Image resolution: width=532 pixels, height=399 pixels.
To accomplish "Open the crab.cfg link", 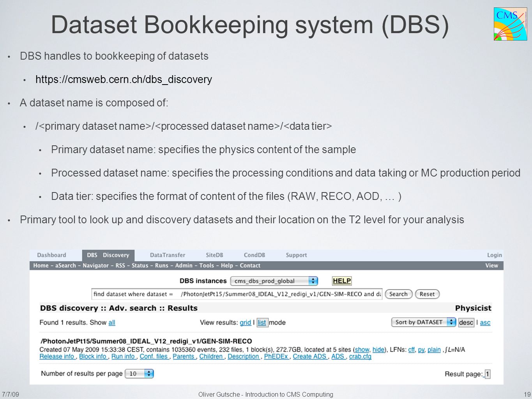I will point(360,357).
